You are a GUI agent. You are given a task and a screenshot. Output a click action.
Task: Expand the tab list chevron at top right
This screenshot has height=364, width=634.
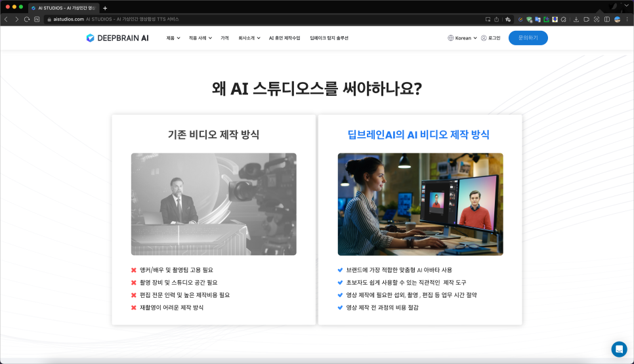pyautogui.click(x=627, y=6)
